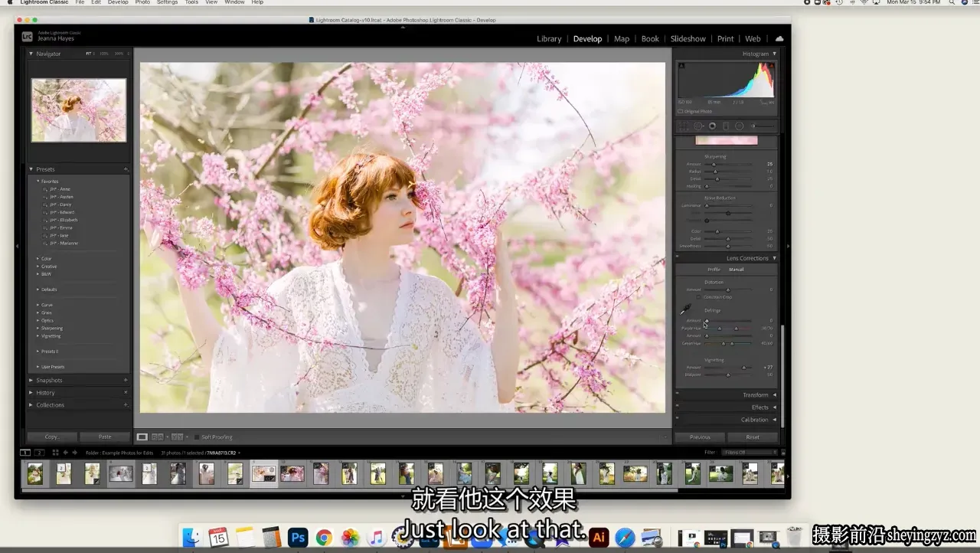
Task: Add a new preset with the plus icon
Action: tap(126, 169)
